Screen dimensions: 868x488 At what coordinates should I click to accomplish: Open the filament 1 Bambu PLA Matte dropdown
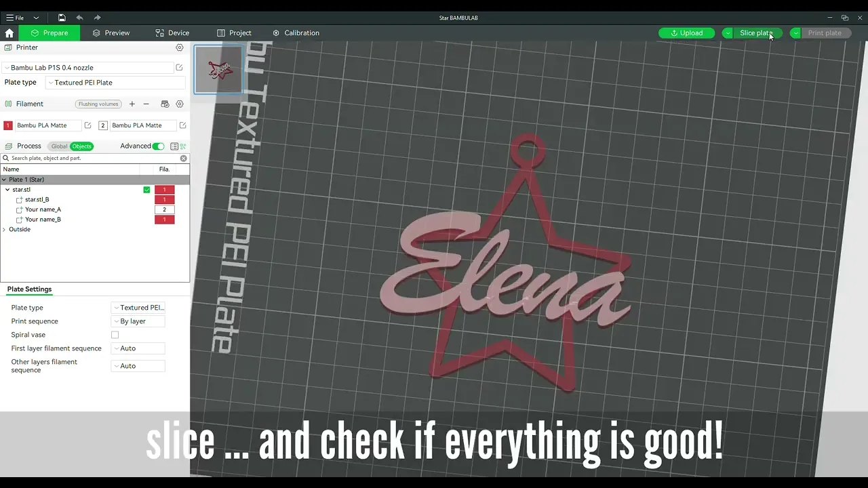47,125
